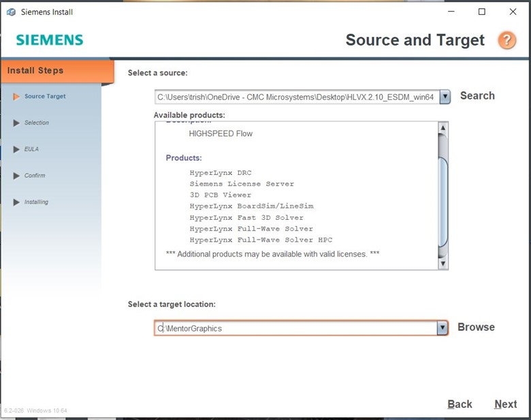Open the EULA install step
531x420 pixels.
point(31,149)
